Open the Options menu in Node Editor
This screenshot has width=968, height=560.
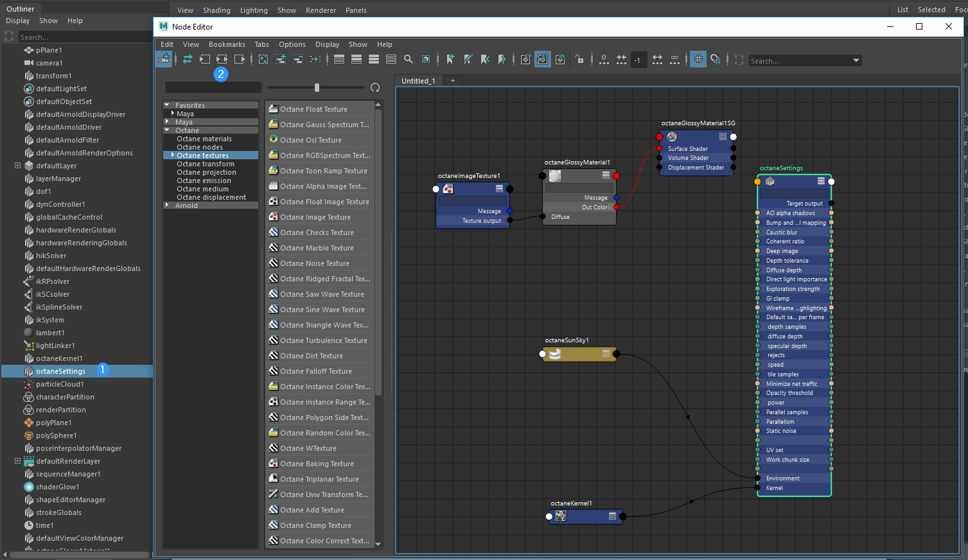(292, 44)
